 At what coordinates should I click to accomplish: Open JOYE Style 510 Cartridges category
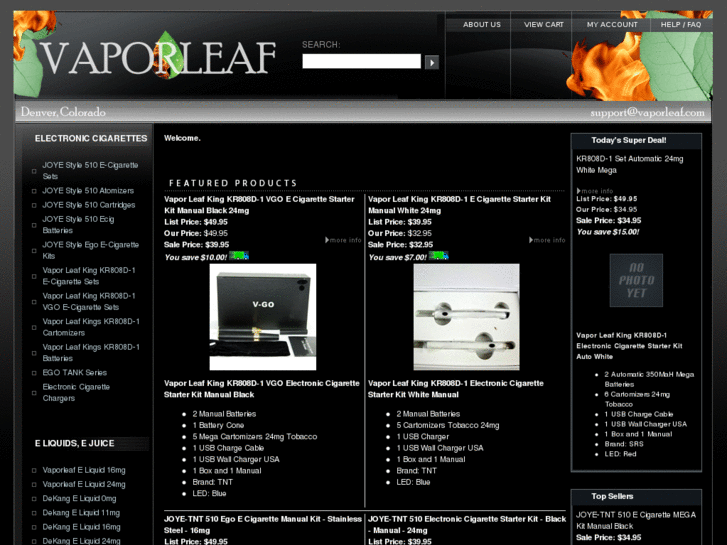click(x=89, y=205)
